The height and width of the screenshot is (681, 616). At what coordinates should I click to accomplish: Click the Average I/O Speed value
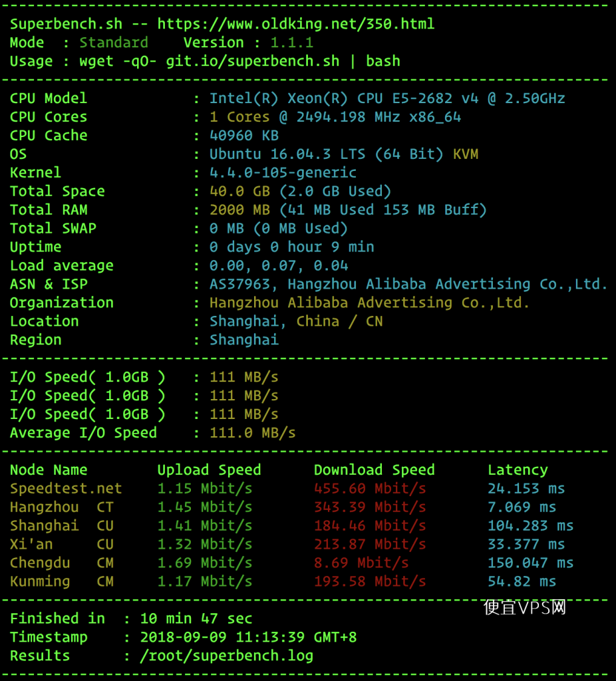click(252, 433)
